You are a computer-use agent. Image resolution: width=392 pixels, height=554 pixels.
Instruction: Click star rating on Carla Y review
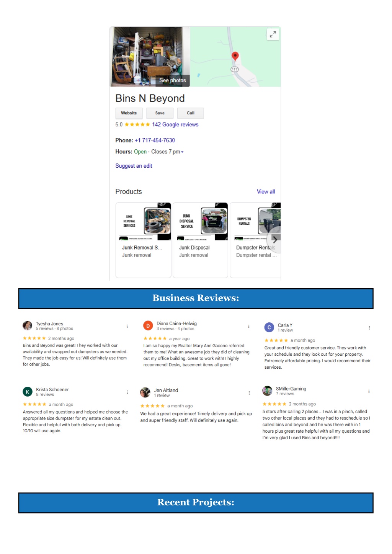(x=276, y=340)
